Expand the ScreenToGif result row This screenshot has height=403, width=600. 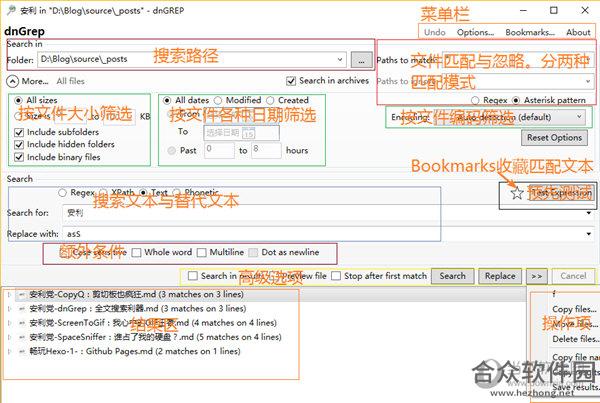click(x=9, y=323)
